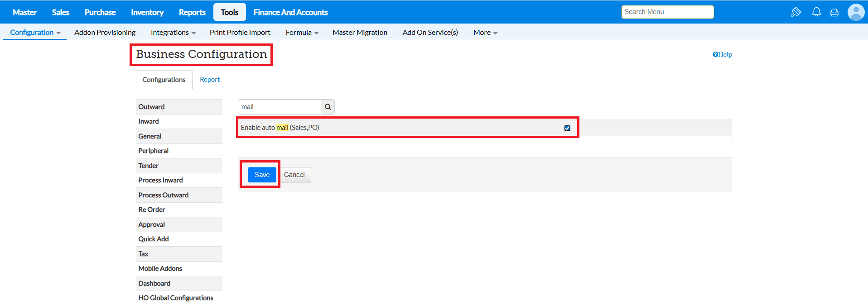Open the user profile avatar
Viewport: 868px width, 306px height.
[856, 12]
